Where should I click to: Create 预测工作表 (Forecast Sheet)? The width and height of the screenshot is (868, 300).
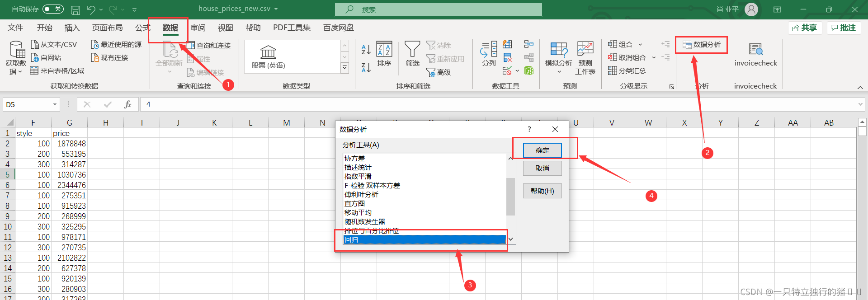coord(585,58)
